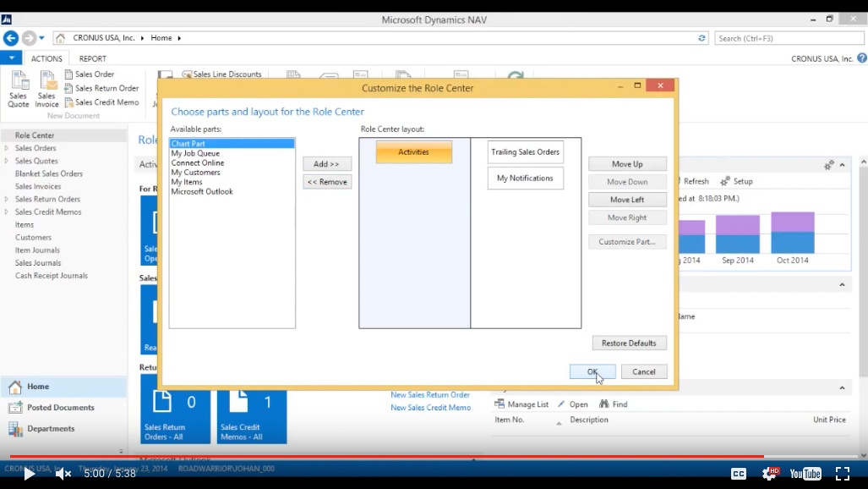Switch to the REPORT tab
Viewport: 868px width, 489px height.
coord(92,58)
